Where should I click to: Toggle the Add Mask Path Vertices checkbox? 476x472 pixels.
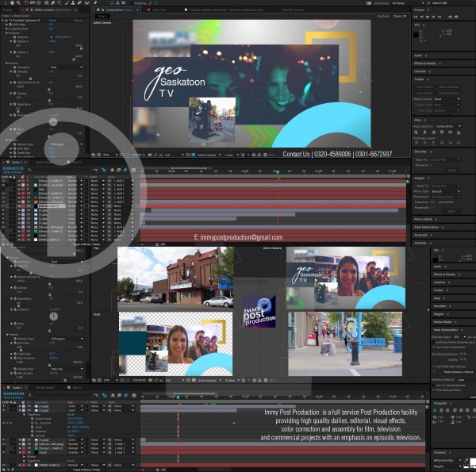coord(433,366)
